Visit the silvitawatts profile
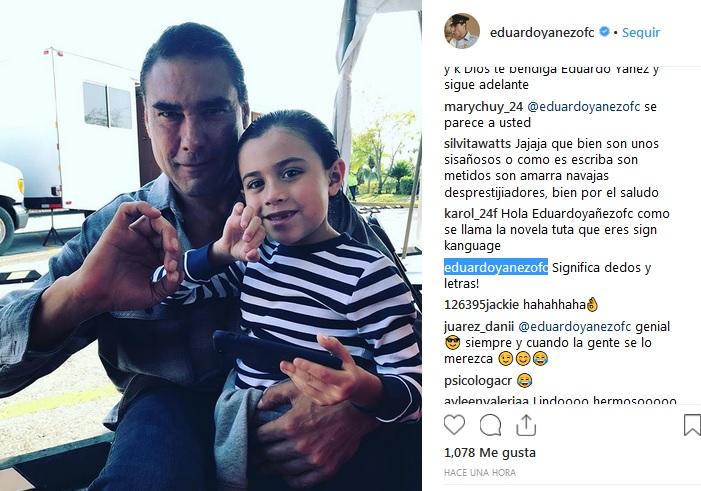This screenshot has height=491, width=701. [x=477, y=144]
